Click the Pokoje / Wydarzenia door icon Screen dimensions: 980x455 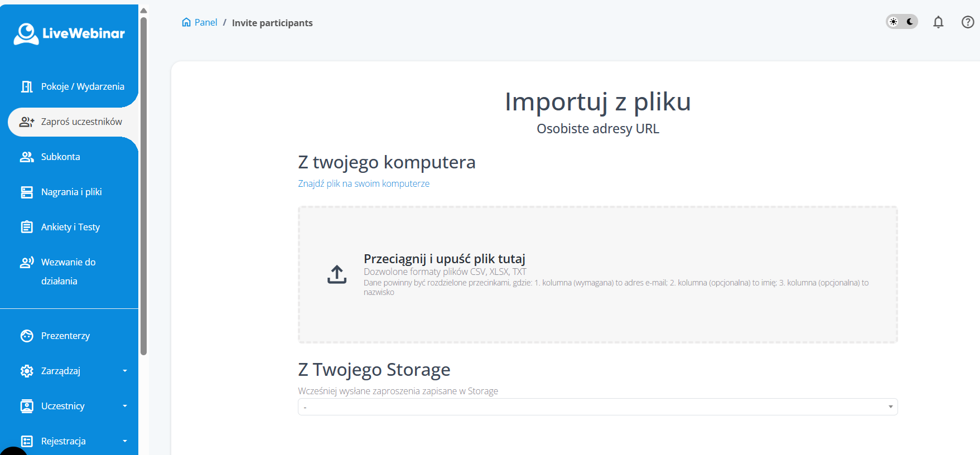click(x=27, y=86)
